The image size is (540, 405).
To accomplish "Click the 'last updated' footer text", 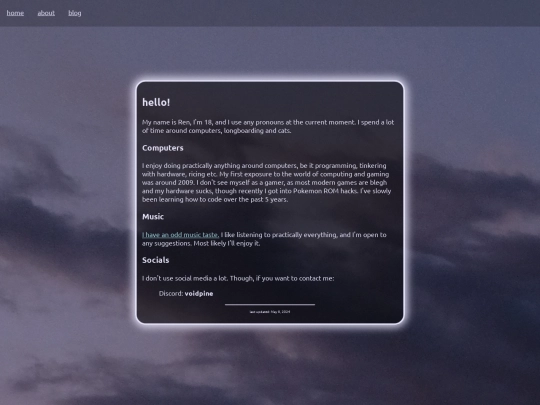I will point(270,312).
